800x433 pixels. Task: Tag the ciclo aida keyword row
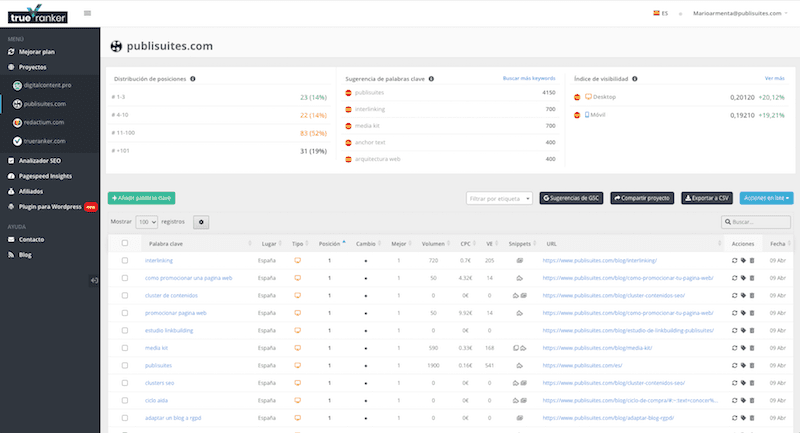(743, 400)
